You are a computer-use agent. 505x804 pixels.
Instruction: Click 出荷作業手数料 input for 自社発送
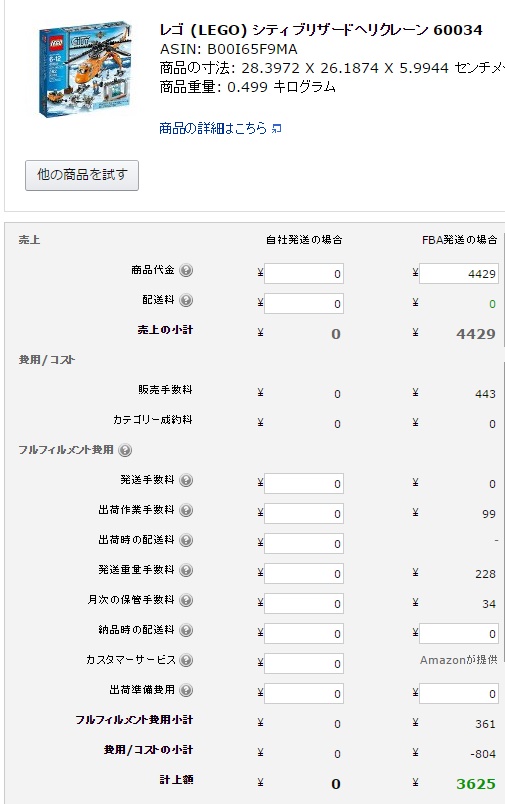[x=304, y=514]
